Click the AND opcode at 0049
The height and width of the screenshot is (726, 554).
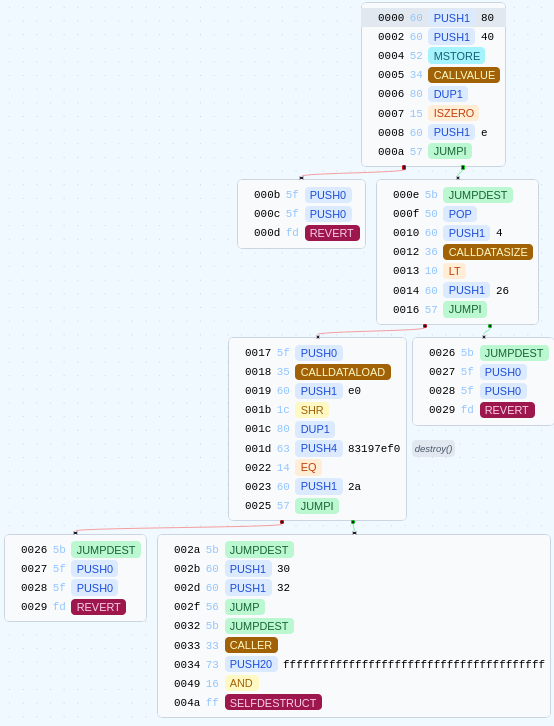tap(241, 683)
